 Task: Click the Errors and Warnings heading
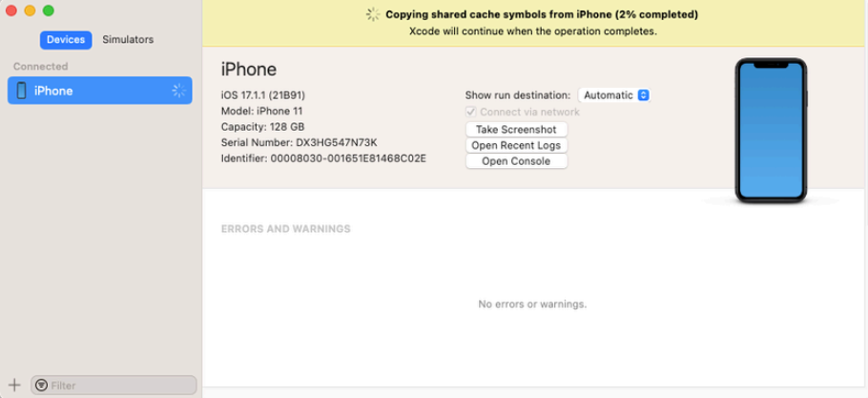click(x=286, y=229)
